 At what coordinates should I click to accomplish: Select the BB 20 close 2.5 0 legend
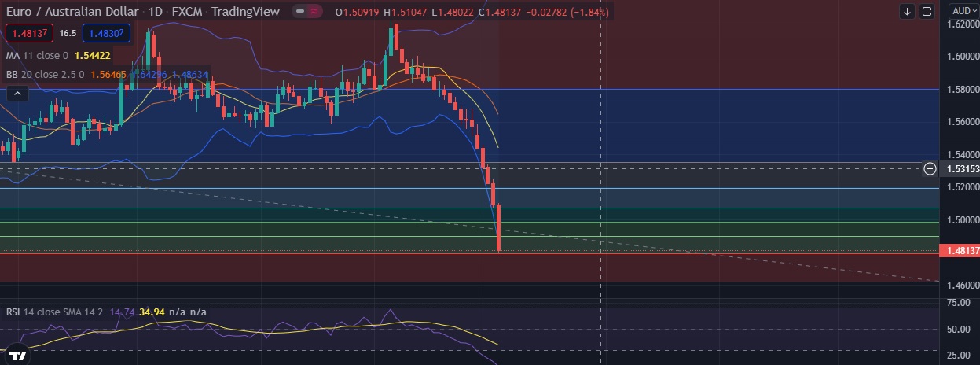coord(46,75)
